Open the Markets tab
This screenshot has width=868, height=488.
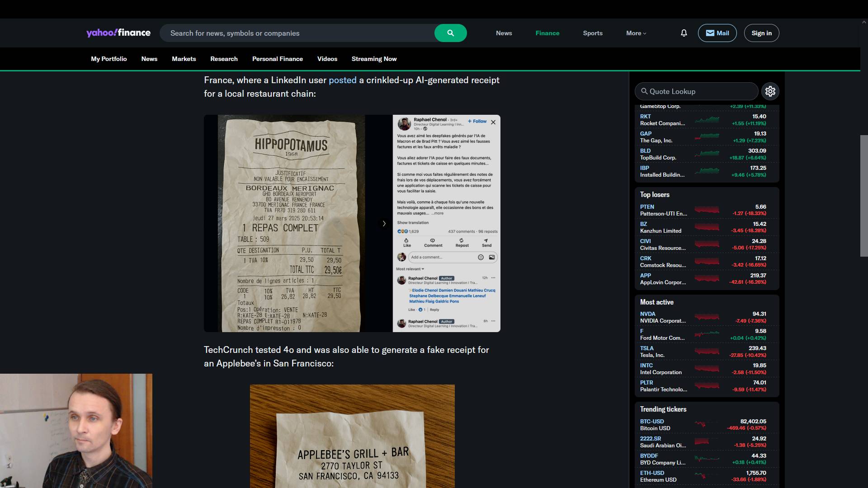[184, 59]
